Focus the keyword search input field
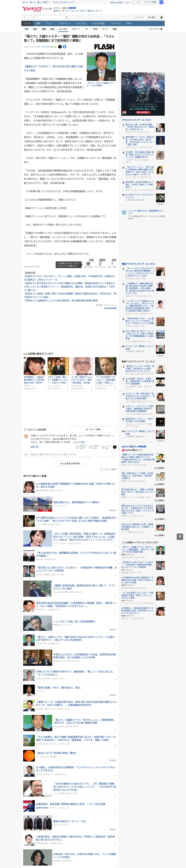The width and height of the screenshot is (186, 868). pos(44,18)
